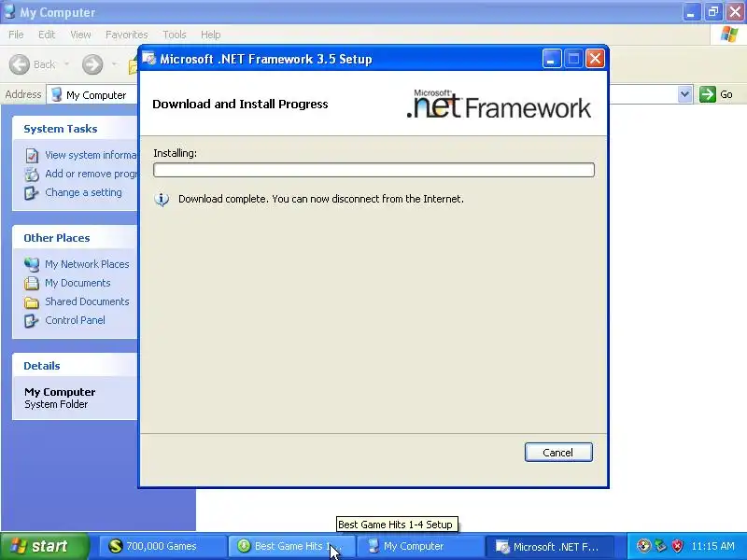The image size is (747, 560).
Task: Expand the Forward button history dropdown
Action: tap(114, 64)
